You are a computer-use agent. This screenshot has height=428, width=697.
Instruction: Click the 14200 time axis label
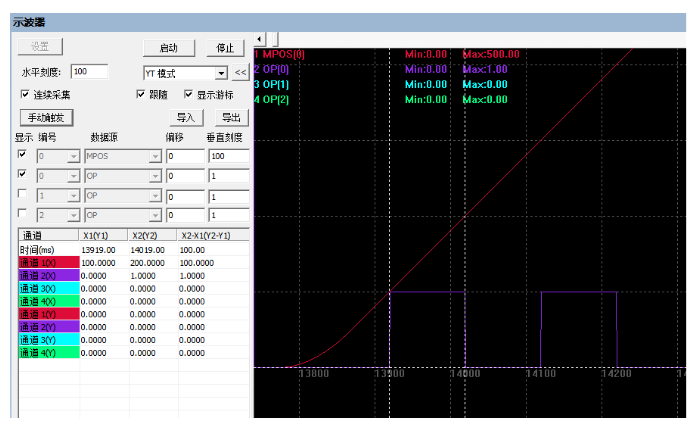click(616, 373)
